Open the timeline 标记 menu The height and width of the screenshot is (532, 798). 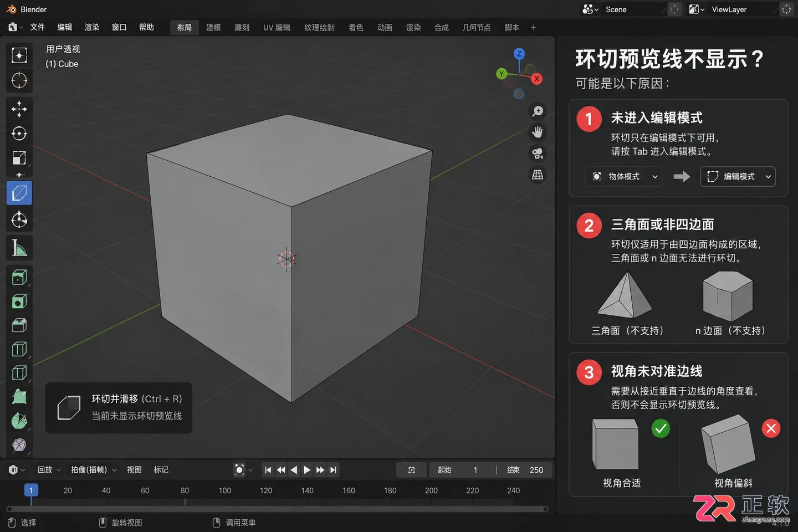161,470
